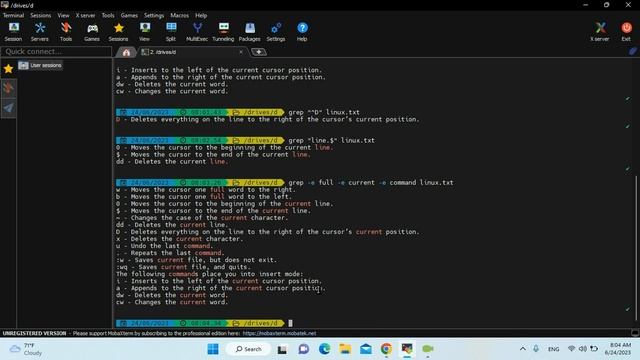Click the 'dd - Deletes the current line.' output row
Screen dimensions: 640x360
click(171, 225)
